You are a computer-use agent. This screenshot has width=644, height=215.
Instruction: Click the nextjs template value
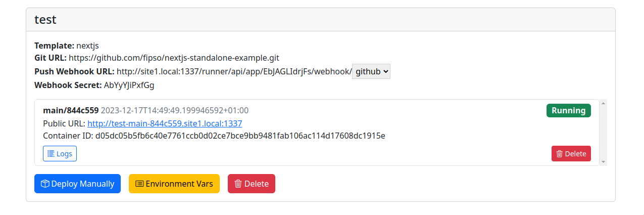(87, 46)
